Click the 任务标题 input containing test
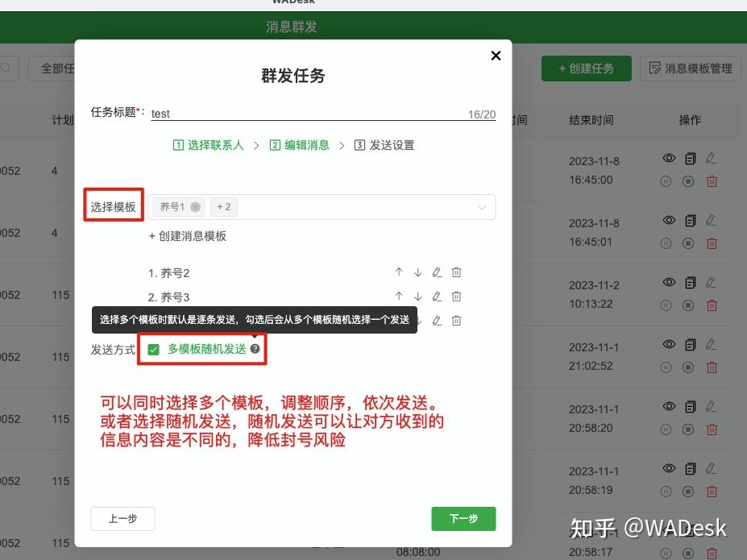 (x=323, y=114)
